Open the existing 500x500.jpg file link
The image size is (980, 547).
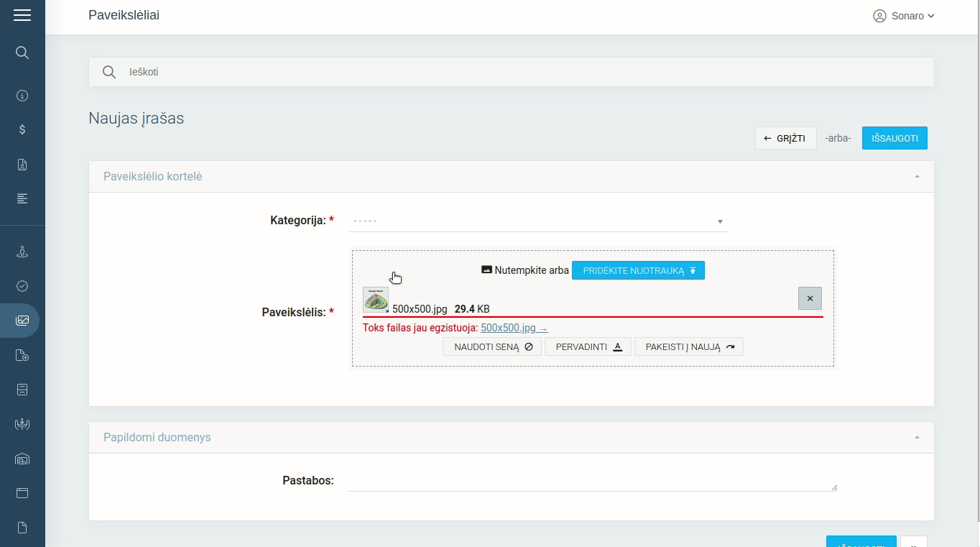coord(514,328)
